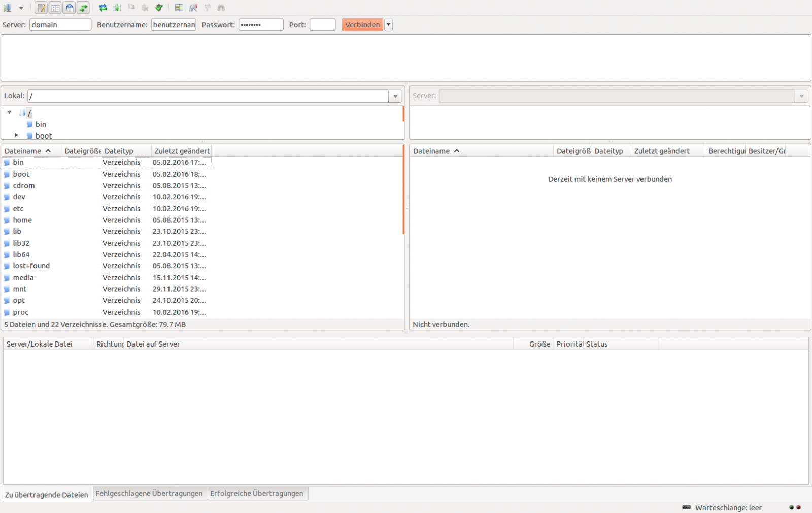
Task: Click the Port input field
Action: 322,25
